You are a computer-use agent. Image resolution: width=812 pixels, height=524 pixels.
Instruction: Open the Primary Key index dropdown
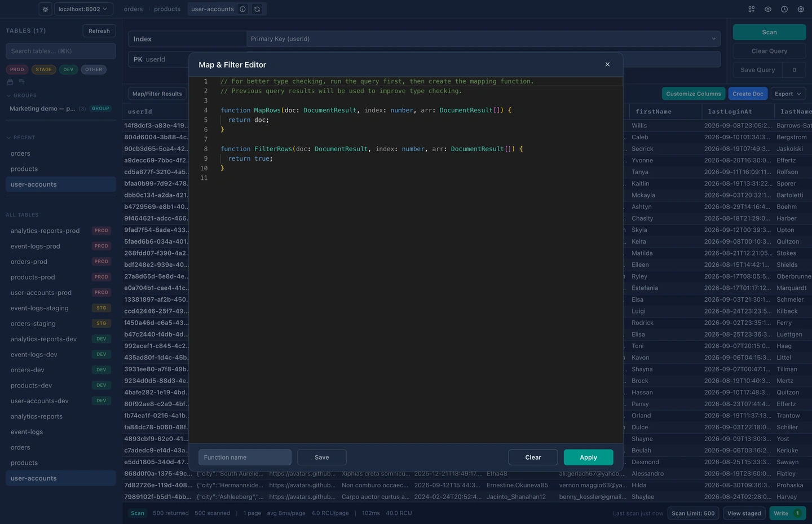point(484,39)
